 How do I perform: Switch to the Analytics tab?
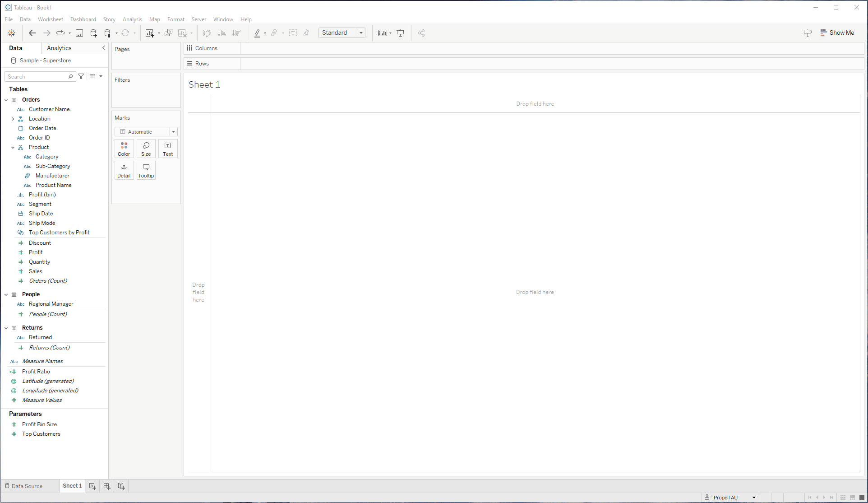(59, 48)
